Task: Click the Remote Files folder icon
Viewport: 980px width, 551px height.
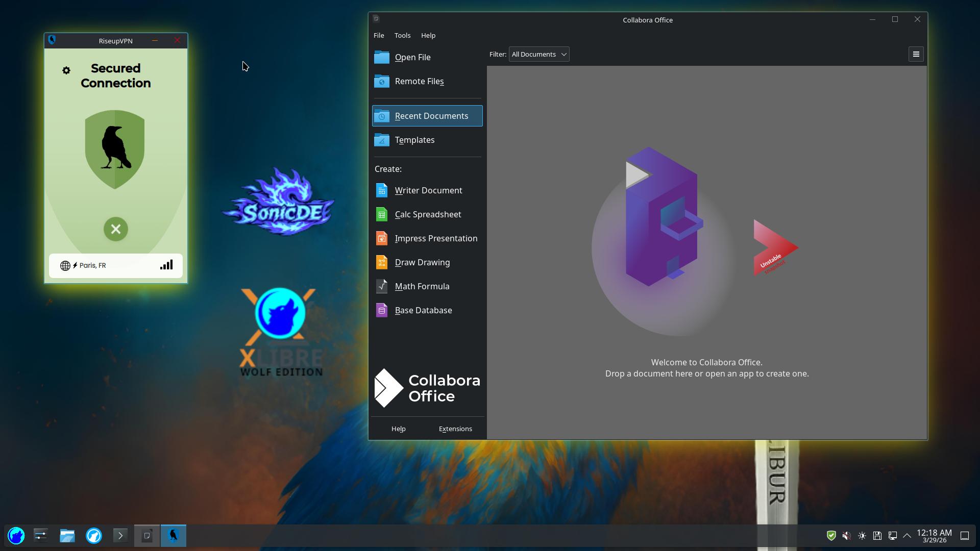Action: [382, 81]
